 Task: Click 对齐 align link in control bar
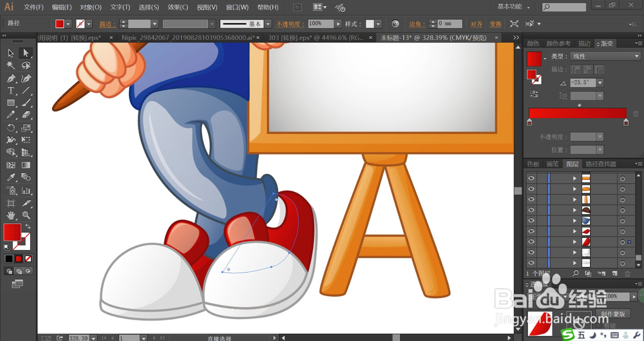pyautogui.click(x=477, y=24)
